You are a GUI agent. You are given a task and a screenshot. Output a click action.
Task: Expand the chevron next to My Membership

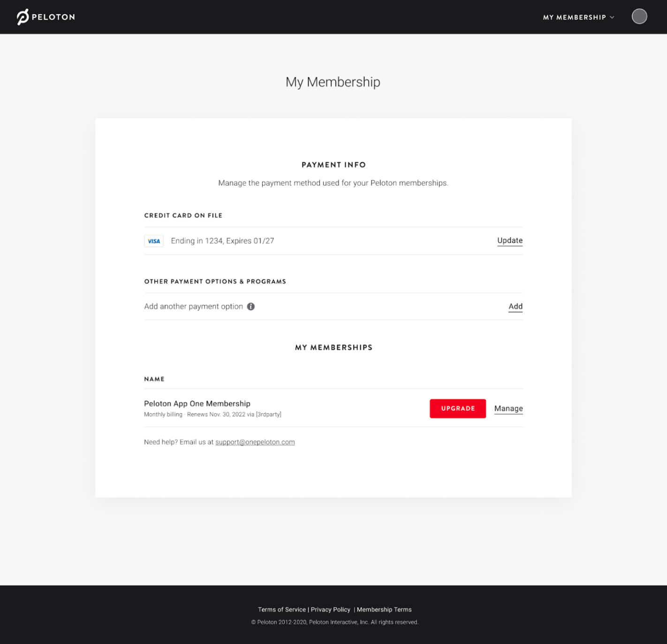[612, 17]
